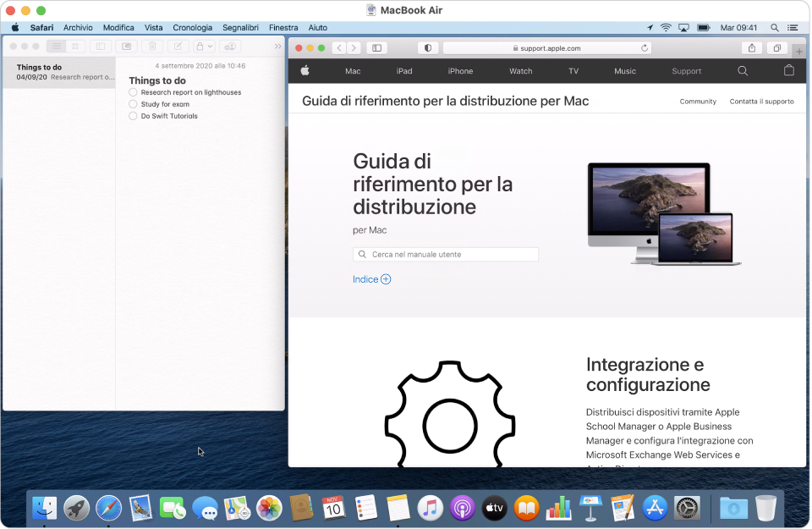
Task: Open the Community link
Action: tap(698, 102)
